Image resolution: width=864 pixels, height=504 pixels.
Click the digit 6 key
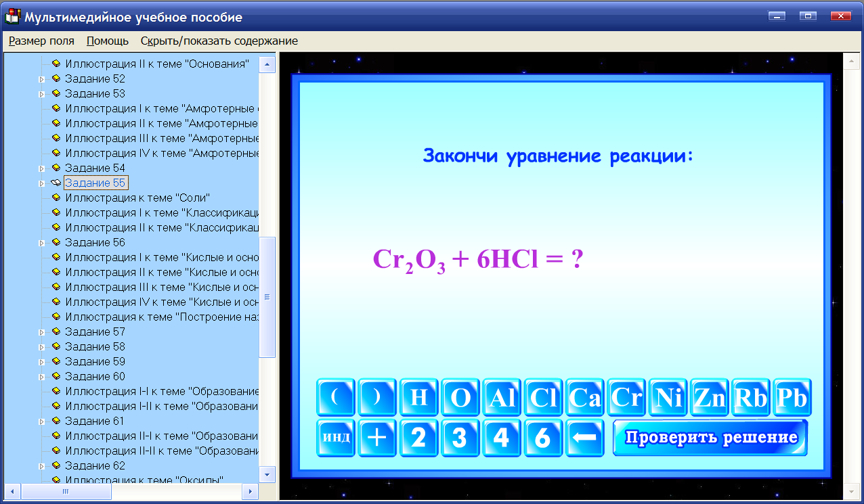point(544,438)
